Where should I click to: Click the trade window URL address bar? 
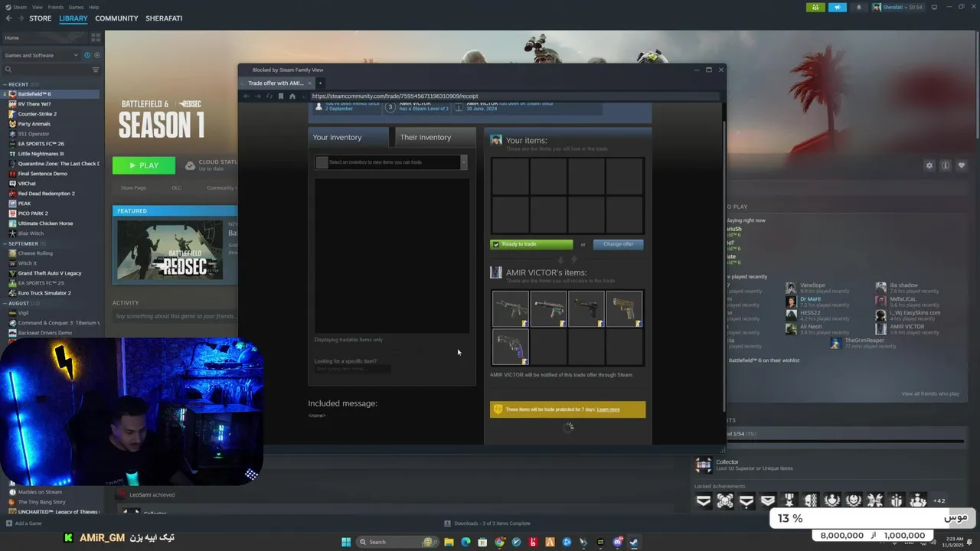tap(513, 96)
